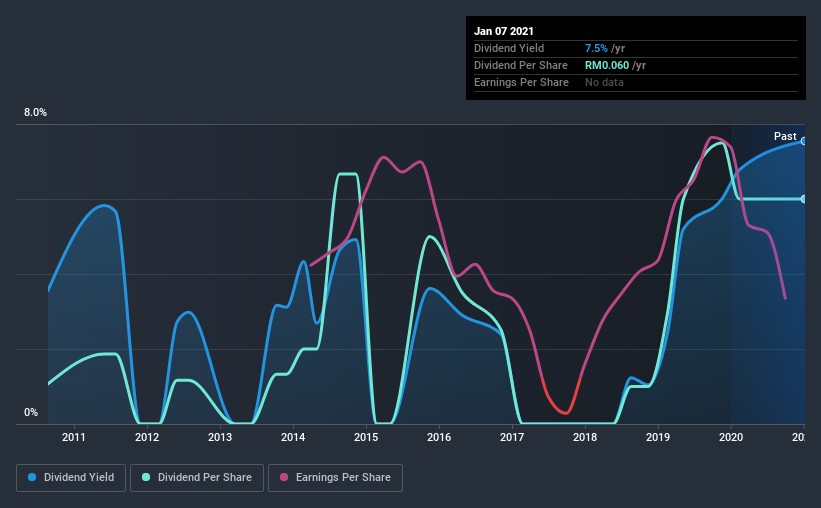Toggle the Dividend Per Share legend button
The height and width of the screenshot is (508, 821).
[x=197, y=478]
